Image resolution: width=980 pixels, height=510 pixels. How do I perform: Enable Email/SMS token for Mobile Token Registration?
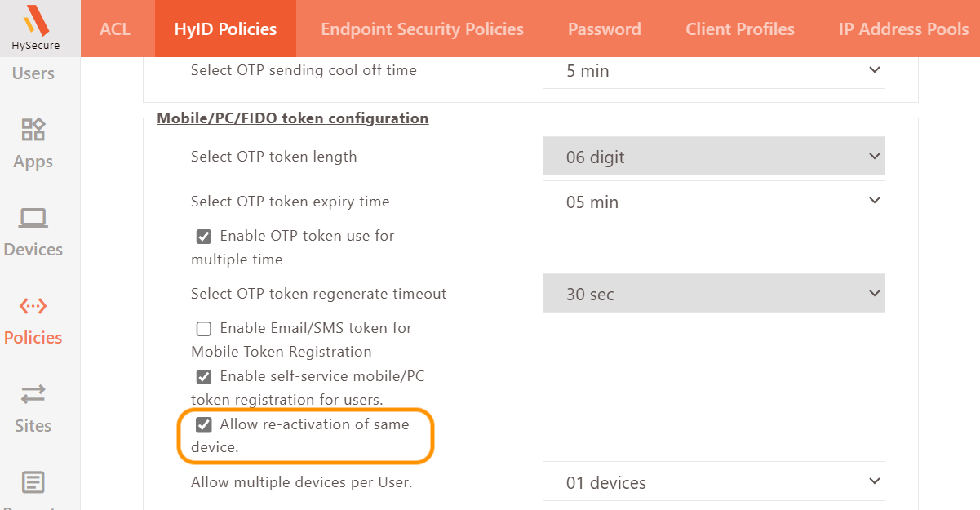(x=204, y=329)
